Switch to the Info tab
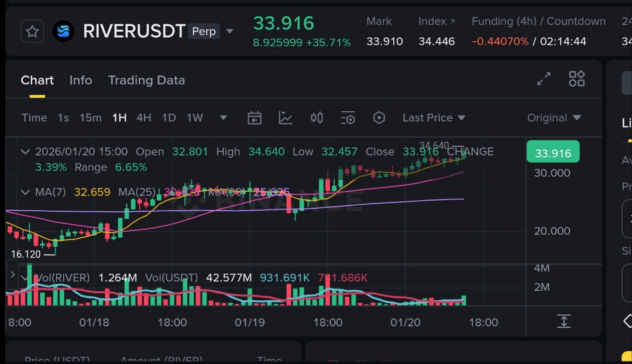 (81, 80)
